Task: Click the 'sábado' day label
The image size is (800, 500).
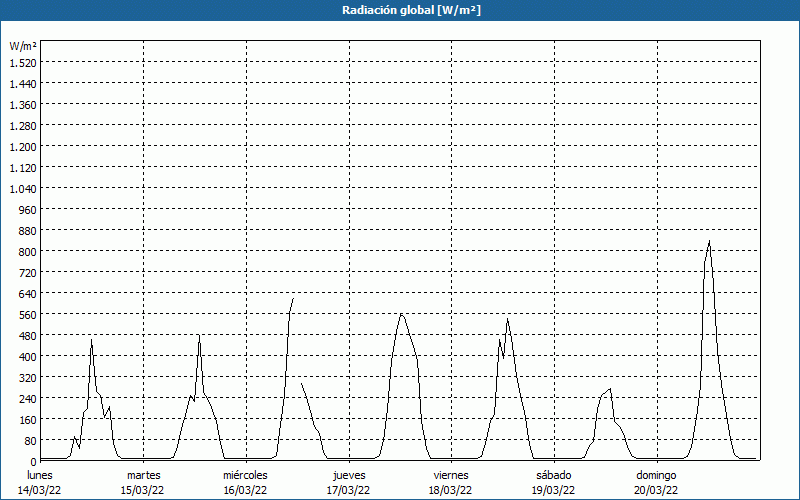Action: [554, 475]
